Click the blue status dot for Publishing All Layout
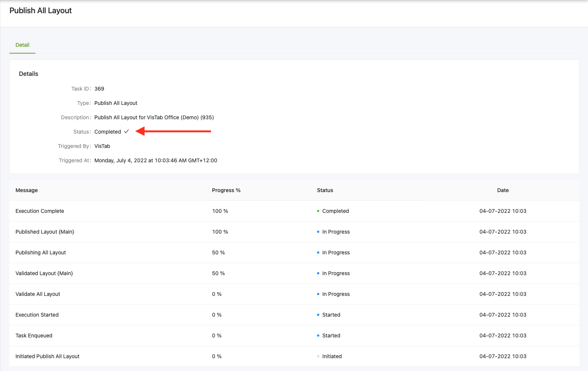The height and width of the screenshot is (371, 588). point(318,252)
